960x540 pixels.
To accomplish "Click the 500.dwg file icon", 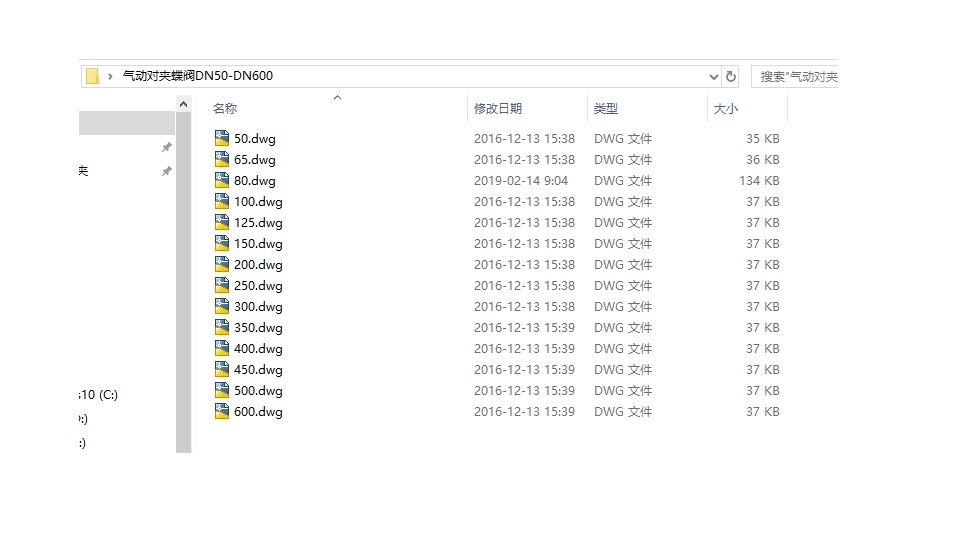I will pos(222,391).
